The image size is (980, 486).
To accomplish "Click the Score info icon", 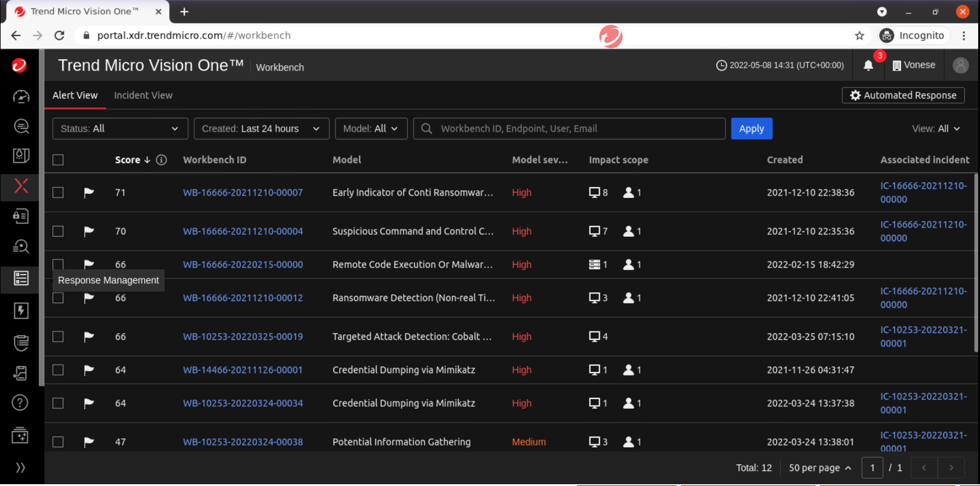I will tap(161, 160).
